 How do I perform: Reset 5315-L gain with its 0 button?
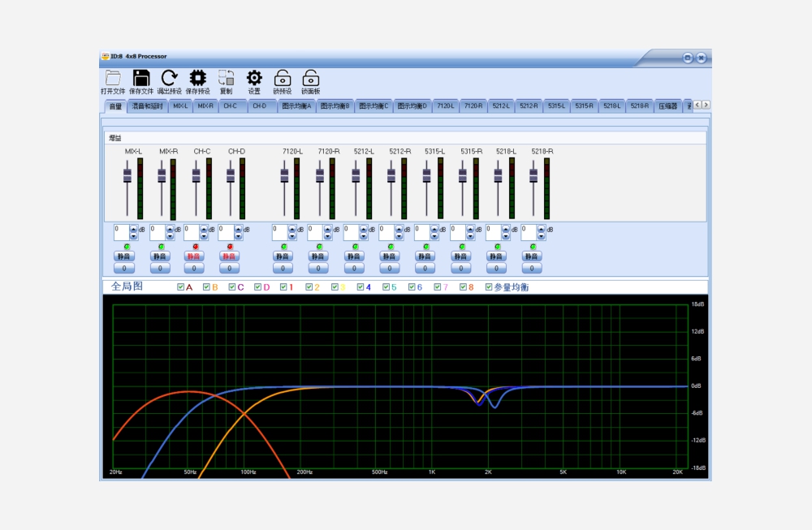425,268
